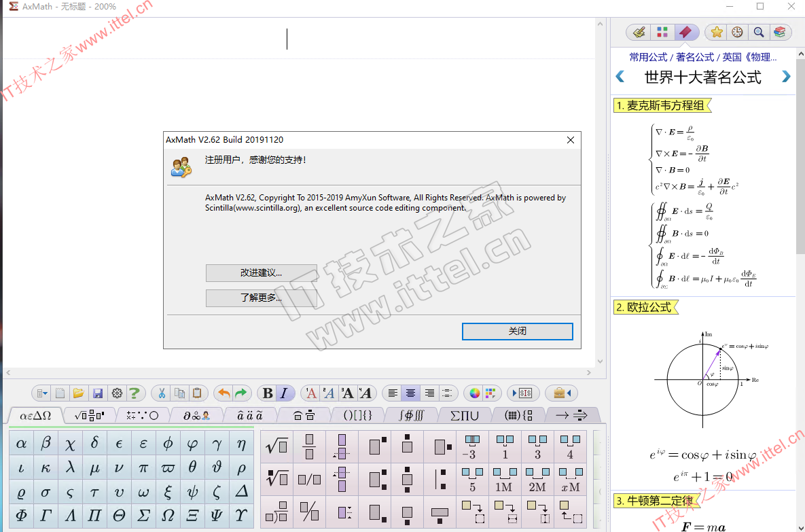Open the favorites star panel
Viewport: 805px width, 532px height.
(x=717, y=33)
